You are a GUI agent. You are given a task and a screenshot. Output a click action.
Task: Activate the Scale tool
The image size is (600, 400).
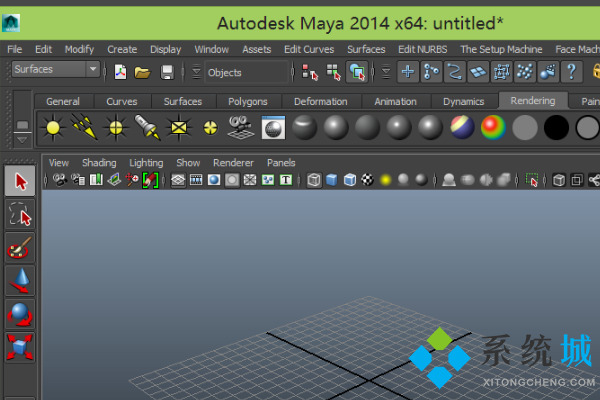click(20, 347)
